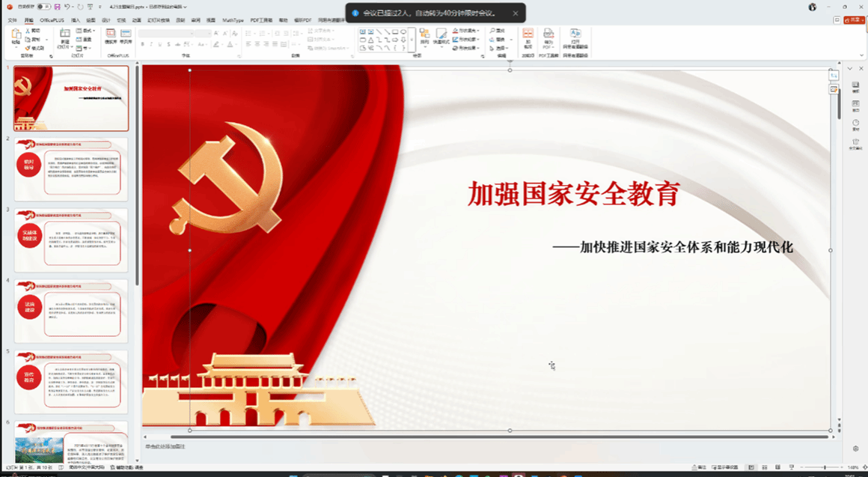This screenshot has height=477, width=868.
Task: Open the Quick Styles (快速样式) gallery
Action: (441, 37)
